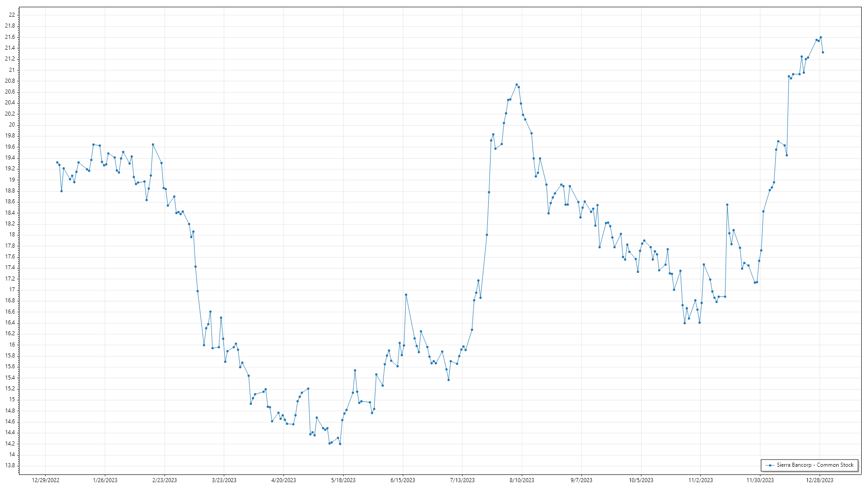The height and width of the screenshot is (488, 868).
Task: Click the November spike point near 18.55
Action: [x=727, y=205]
